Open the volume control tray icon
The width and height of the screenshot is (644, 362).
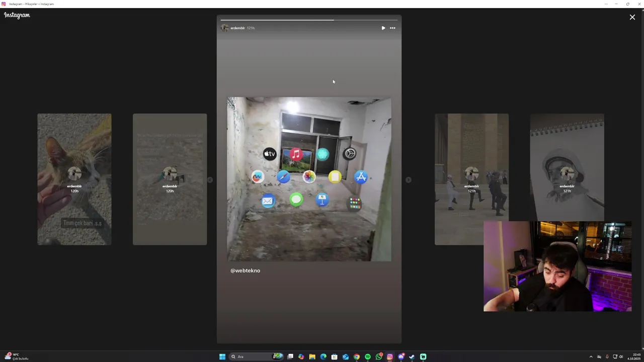pos(621,357)
